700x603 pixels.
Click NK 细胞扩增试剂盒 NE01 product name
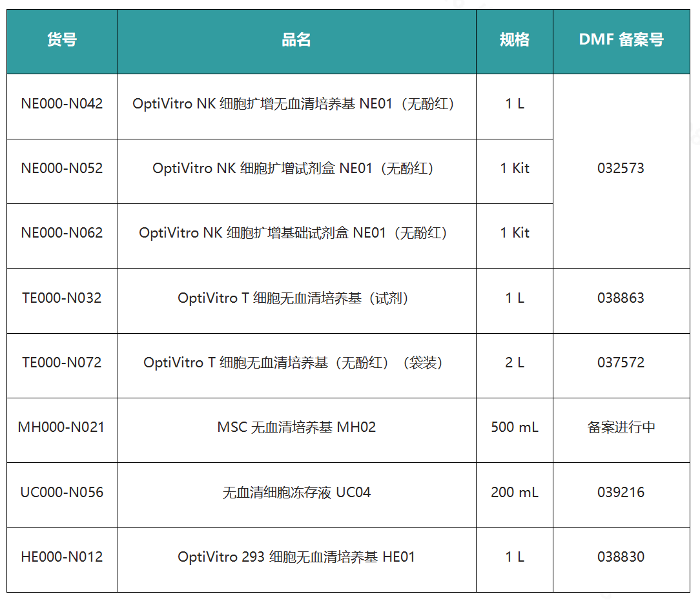pyautogui.click(x=293, y=169)
